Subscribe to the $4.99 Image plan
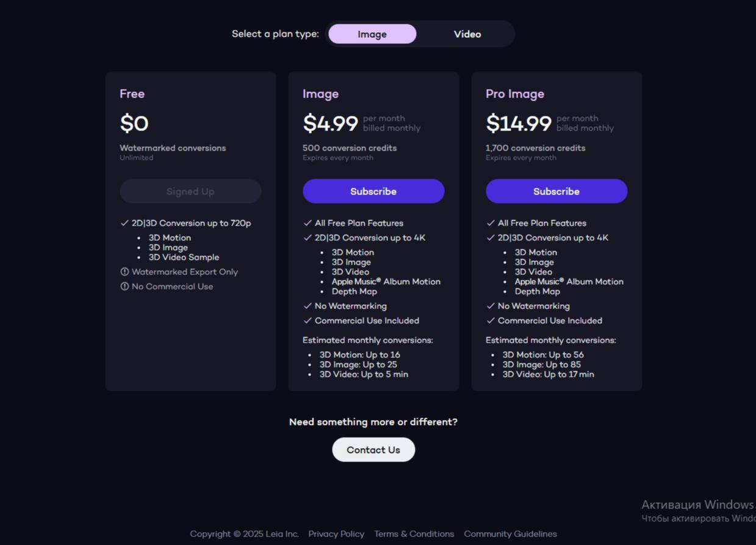The width and height of the screenshot is (756, 545). [x=373, y=191]
